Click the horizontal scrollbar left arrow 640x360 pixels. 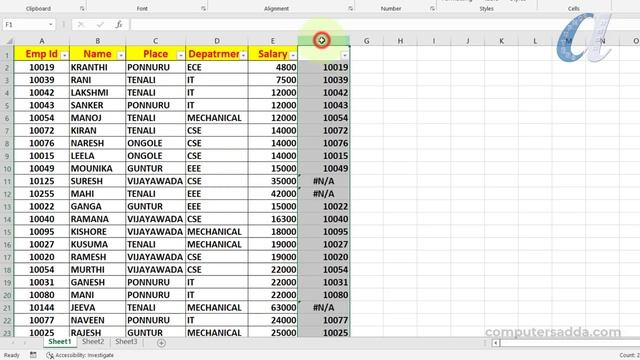(x=496, y=343)
